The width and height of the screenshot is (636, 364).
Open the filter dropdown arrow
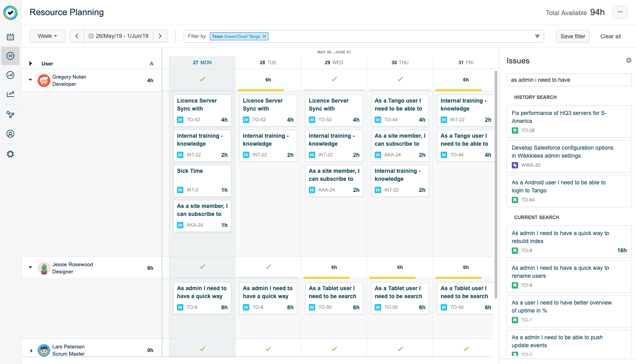click(537, 36)
